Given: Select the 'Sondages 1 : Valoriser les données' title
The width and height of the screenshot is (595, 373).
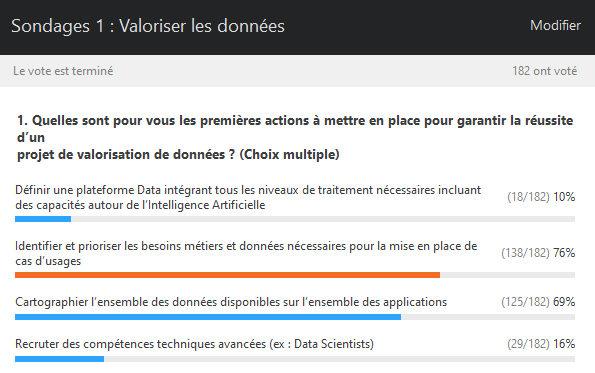Looking at the screenshot, I should coord(148,26).
